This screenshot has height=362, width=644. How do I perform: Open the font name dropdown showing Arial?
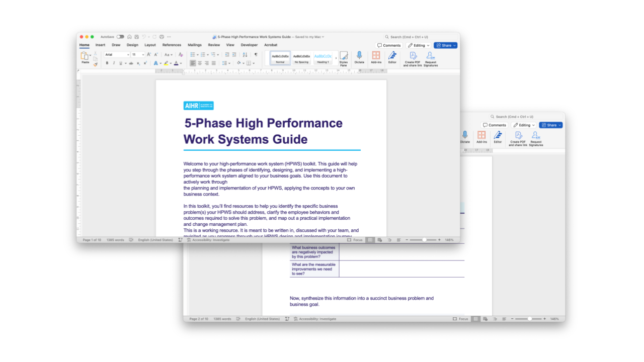117,54
